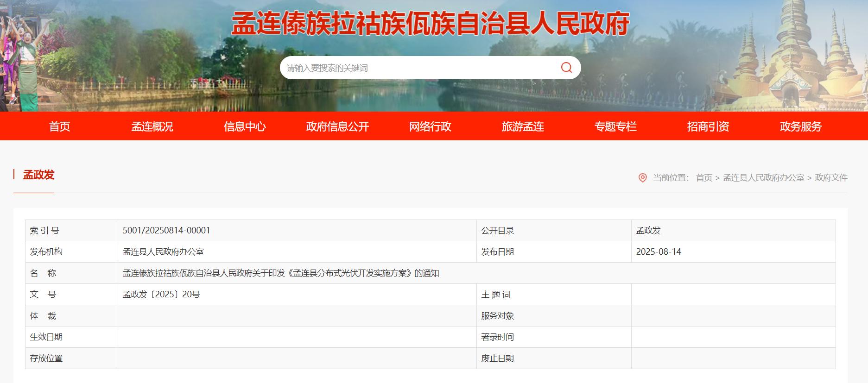Open the 旅游孟连 menu item

click(x=523, y=126)
